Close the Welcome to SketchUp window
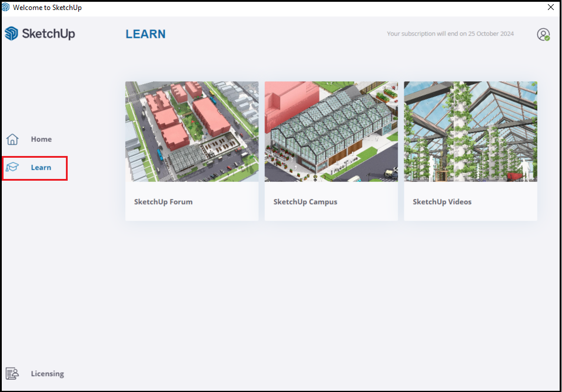562x392 pixels. click(551, 7)
